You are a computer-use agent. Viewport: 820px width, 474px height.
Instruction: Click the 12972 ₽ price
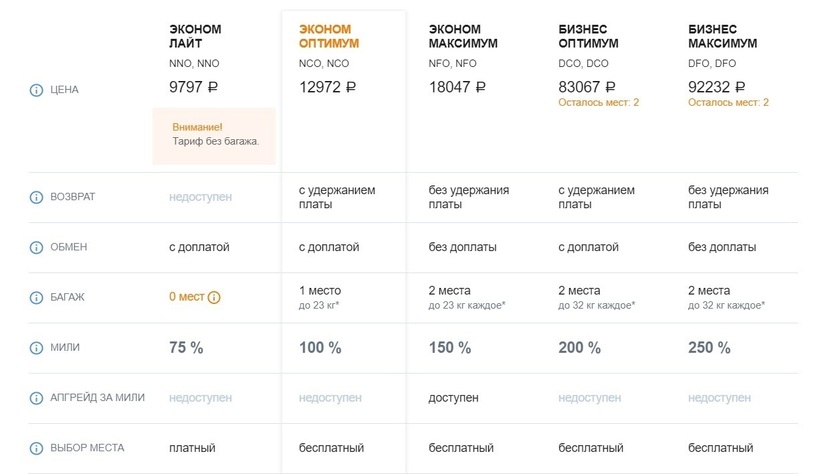[327, 87]
